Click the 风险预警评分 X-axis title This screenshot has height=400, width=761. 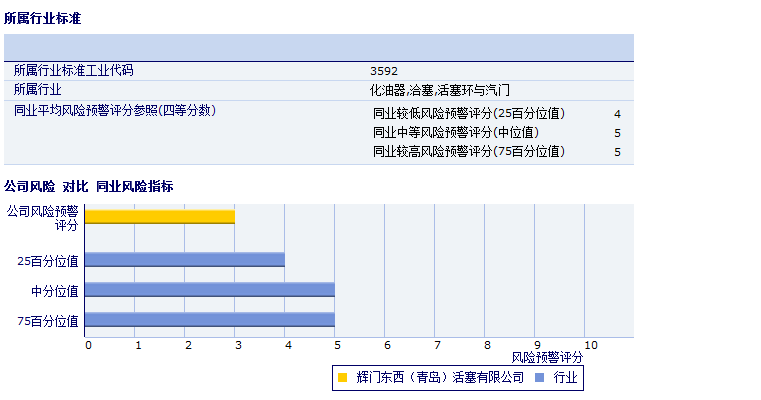click(547, 357)
